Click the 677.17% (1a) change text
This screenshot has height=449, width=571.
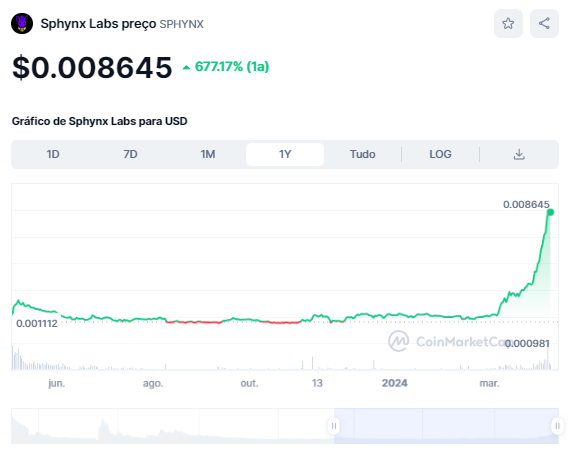pos(232,67)
